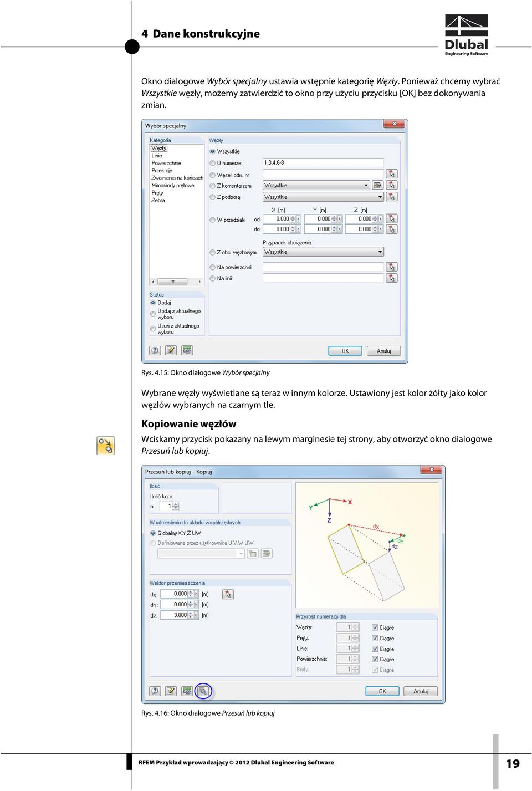Viewport: 532px width, 791px height.
Task: Open the Przypadek obciążenia dropdown
Action: coord(323,252)
